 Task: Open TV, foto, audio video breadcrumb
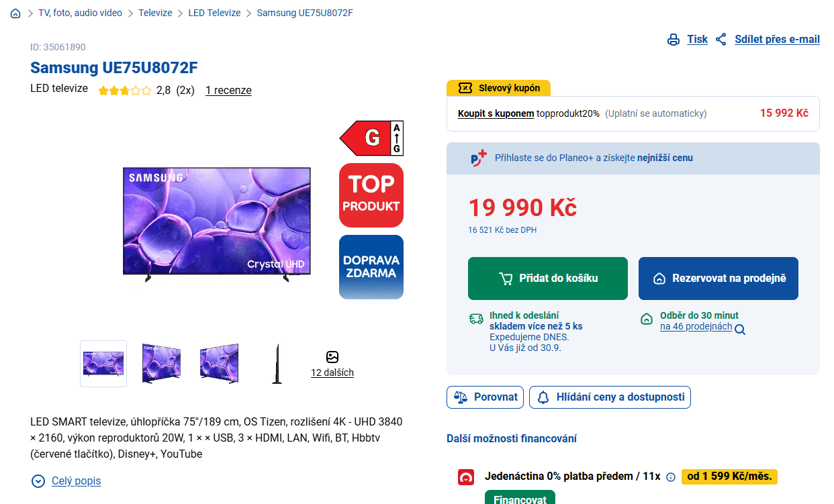[x=81, y=13]
